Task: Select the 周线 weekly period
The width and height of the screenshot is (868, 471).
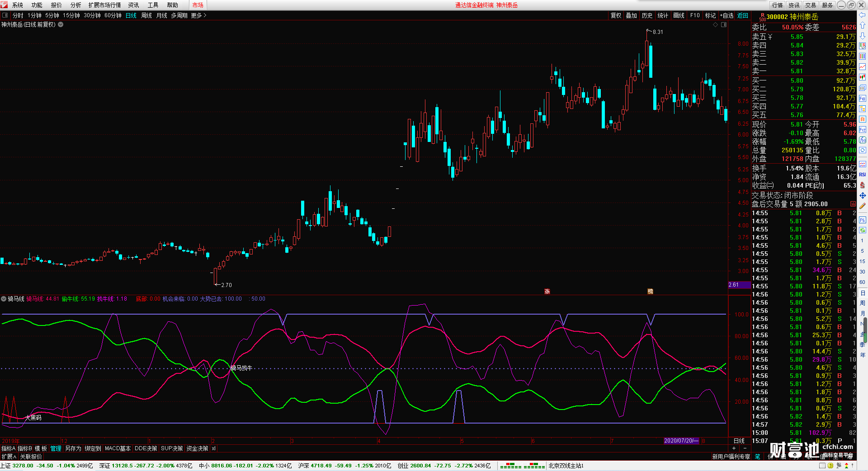Action: coord(146,15)
